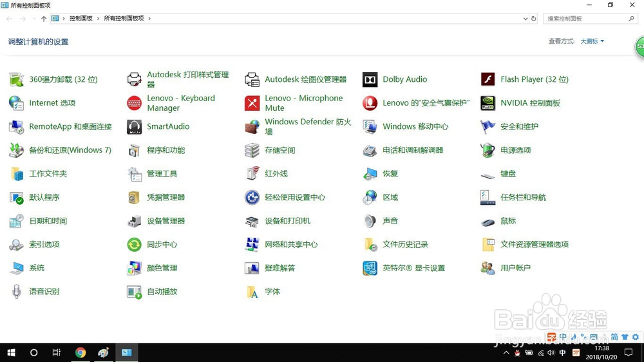Open 声音 speaker icon
Screen dimensions: 644x362
370,221
